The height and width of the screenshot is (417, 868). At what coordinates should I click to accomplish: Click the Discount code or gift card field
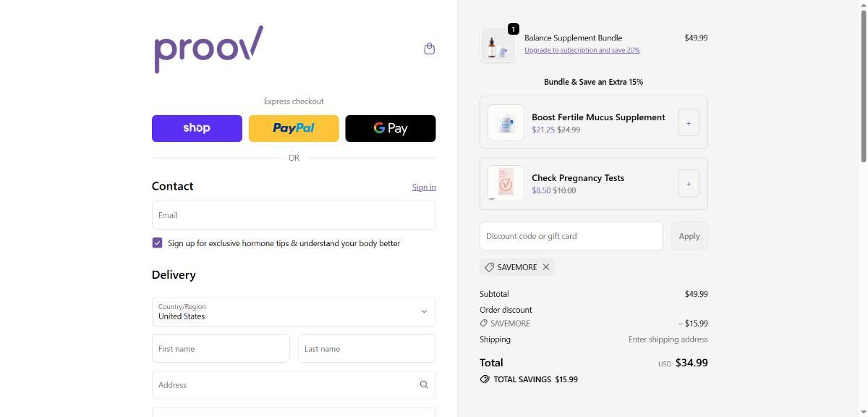571,236
